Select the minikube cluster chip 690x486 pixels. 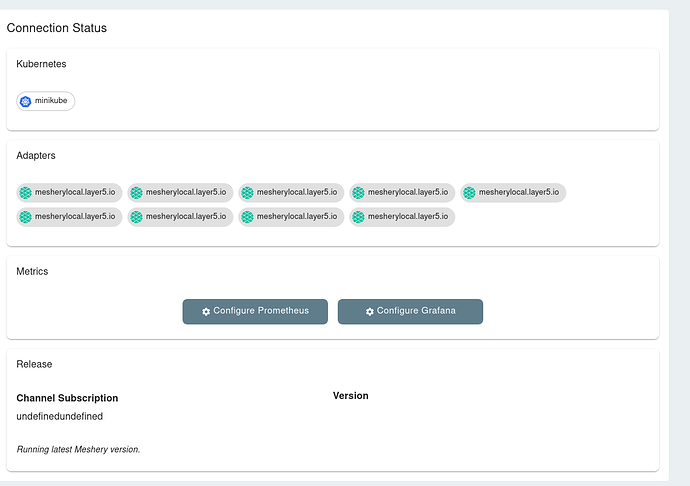(x=46, y=101)
